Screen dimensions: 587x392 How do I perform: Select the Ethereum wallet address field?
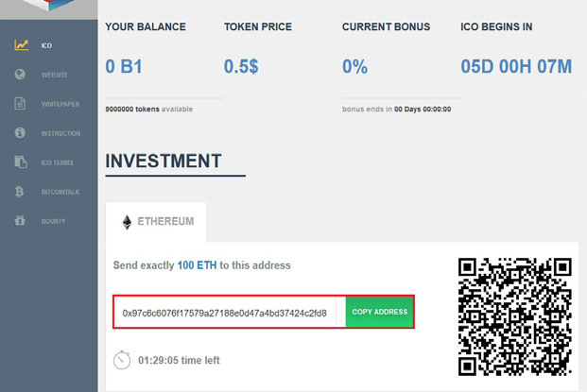pyautogui.click(x=224, y=313)
